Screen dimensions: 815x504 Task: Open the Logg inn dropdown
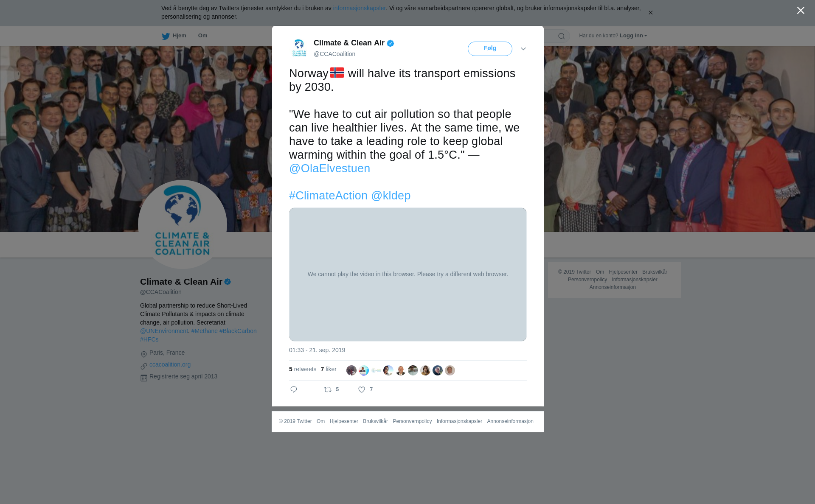point(633,36)
